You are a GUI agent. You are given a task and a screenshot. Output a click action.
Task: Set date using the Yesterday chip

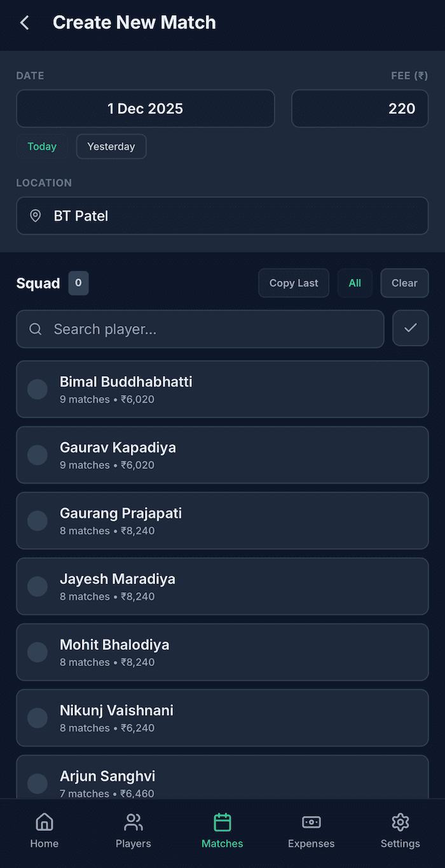coord(111,146)
